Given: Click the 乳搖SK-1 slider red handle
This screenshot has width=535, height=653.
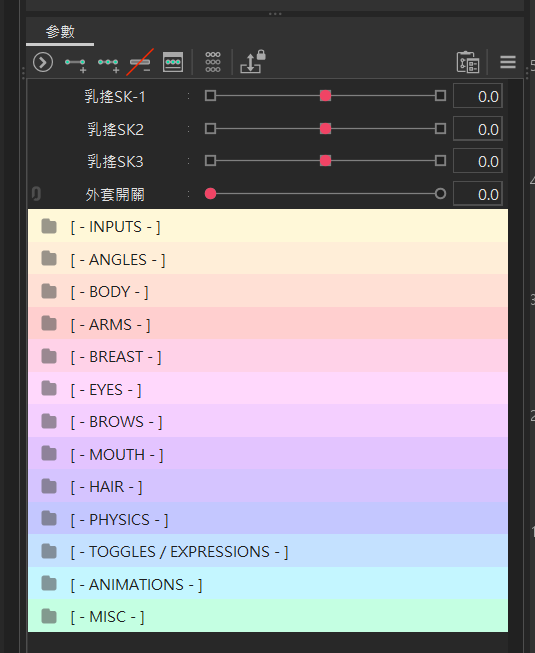Looking at the screenshot, I should coord(326,96).
